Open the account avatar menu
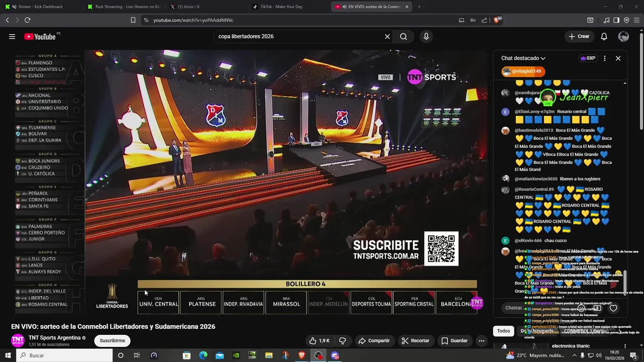Screen dimensions: 644x362 pyautogui.click(x=623, y=36)
